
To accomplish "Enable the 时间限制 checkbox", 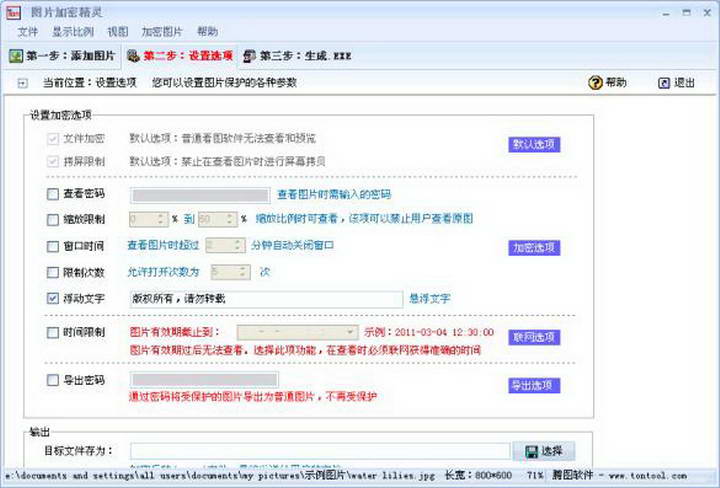I will pyautogui.click(x=53, y=332).
